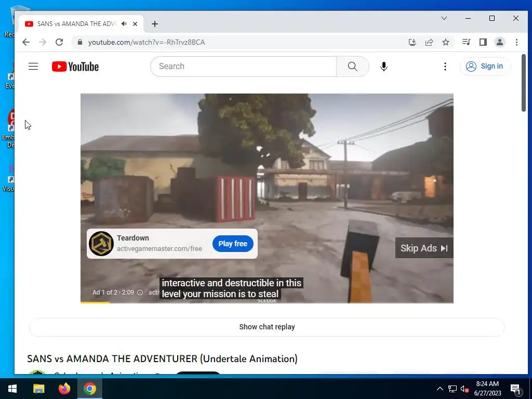Mute tab via speaker icon
532x399 pixels.
124,24
